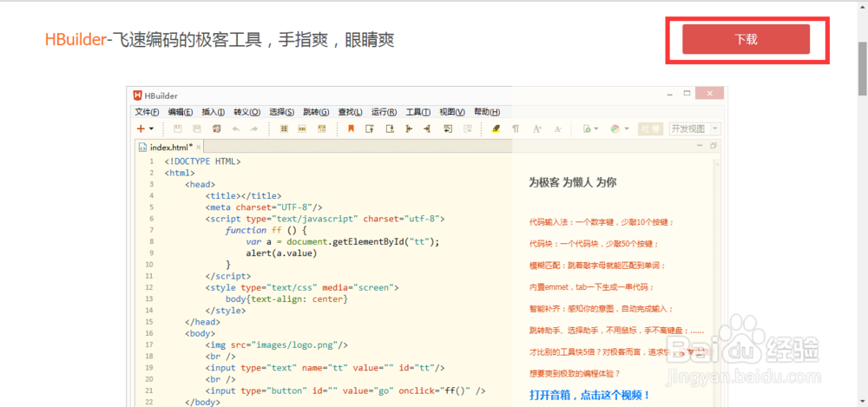Open the 视图(V) menu
Screen dimensions: 868x407
click(x=452, y=112)
